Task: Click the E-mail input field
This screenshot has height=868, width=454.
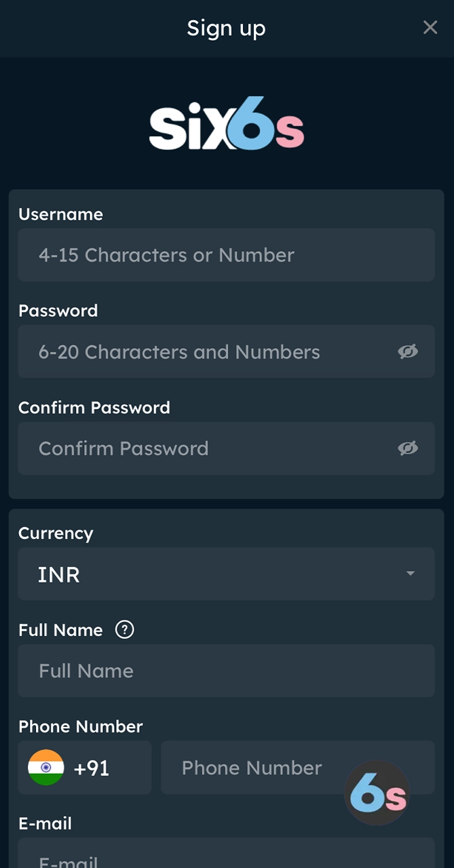Action: (226, 858)
